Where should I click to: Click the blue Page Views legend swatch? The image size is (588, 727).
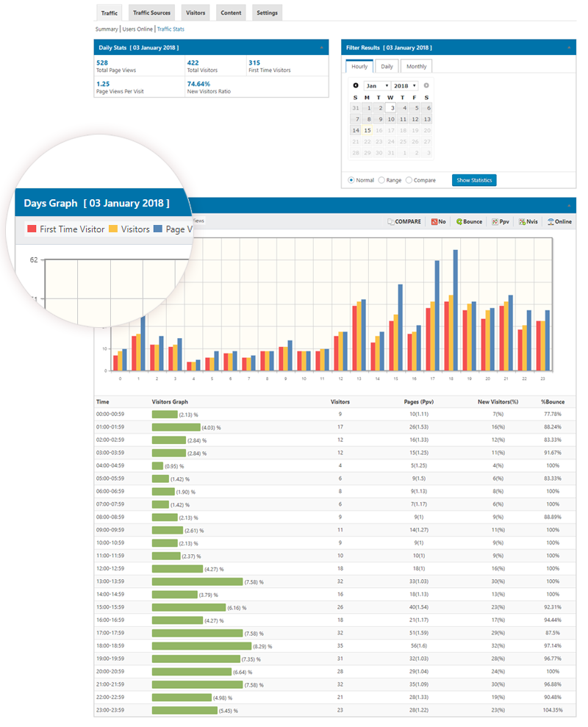tap(158, 229)
